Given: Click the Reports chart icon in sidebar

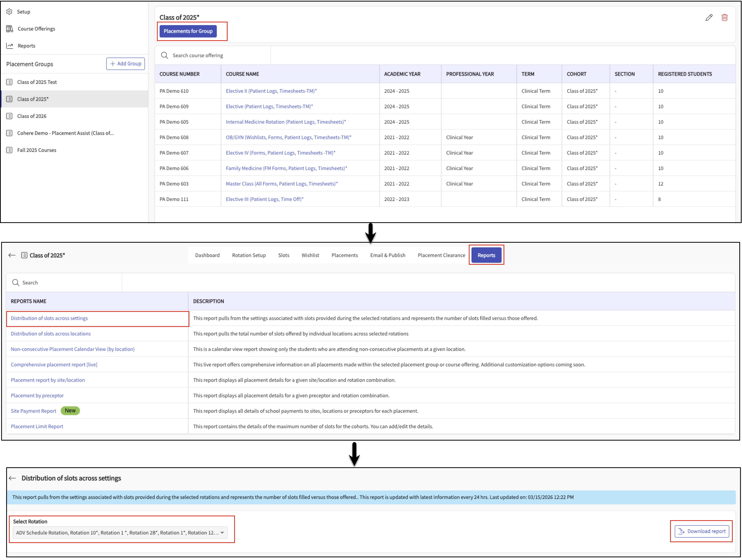Looking at the screenshot, I should (x=10, y=46).
